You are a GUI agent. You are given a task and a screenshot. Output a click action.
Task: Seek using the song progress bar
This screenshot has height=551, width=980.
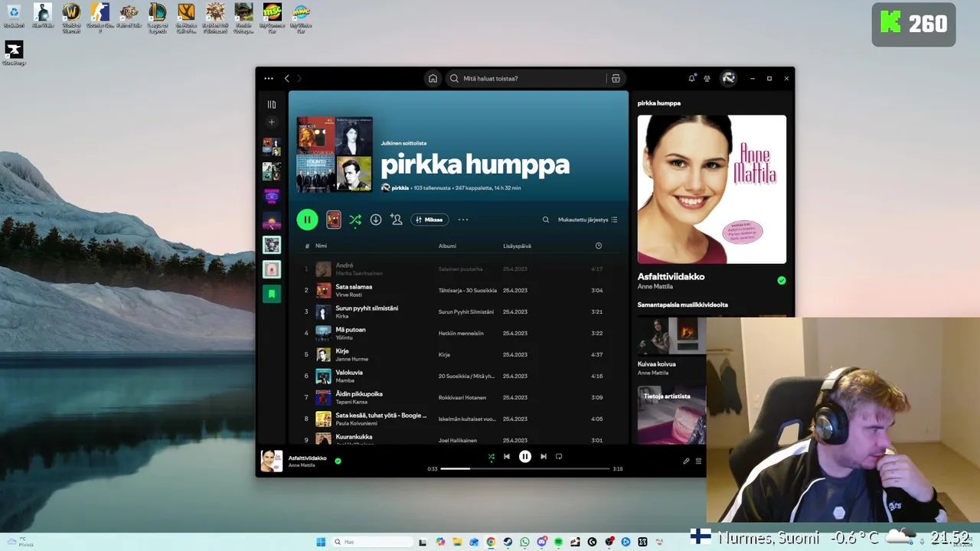(x=525, y=468)
